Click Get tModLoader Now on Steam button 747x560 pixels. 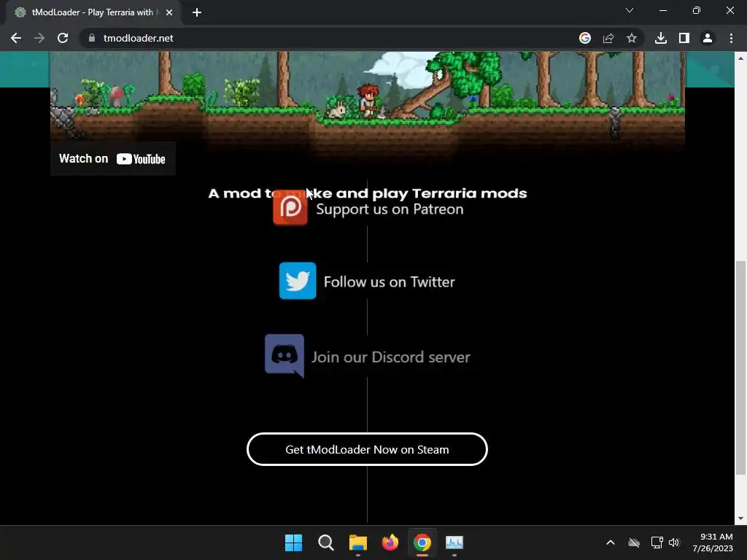(x=367, y=449)
